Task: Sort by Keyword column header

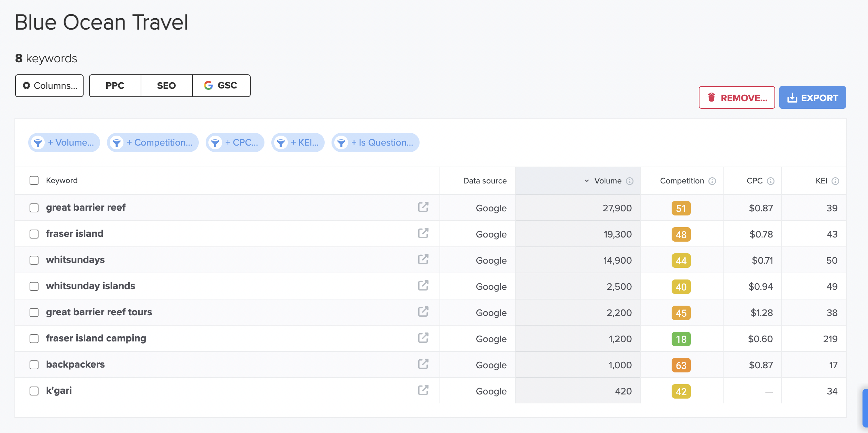Action: [62, 180]
